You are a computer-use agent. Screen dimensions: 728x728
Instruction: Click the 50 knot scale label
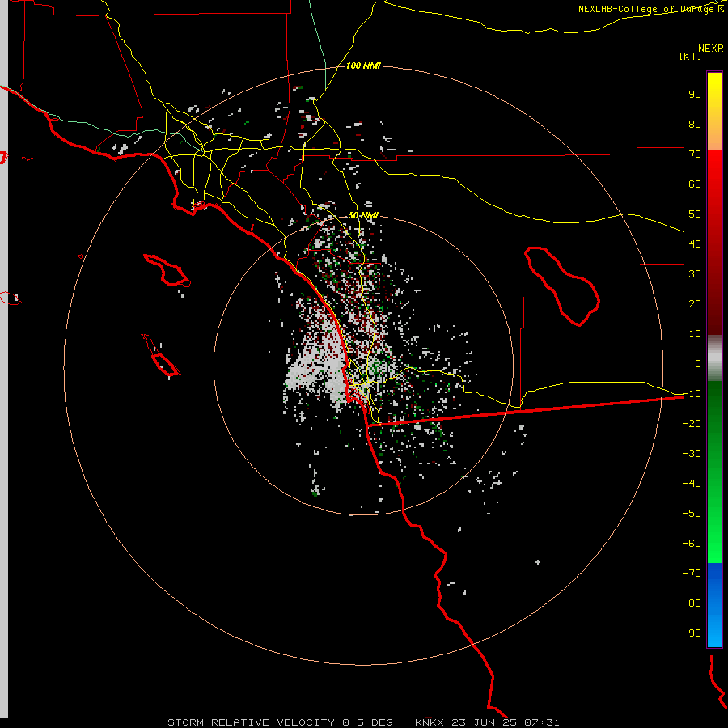point(695,214)
